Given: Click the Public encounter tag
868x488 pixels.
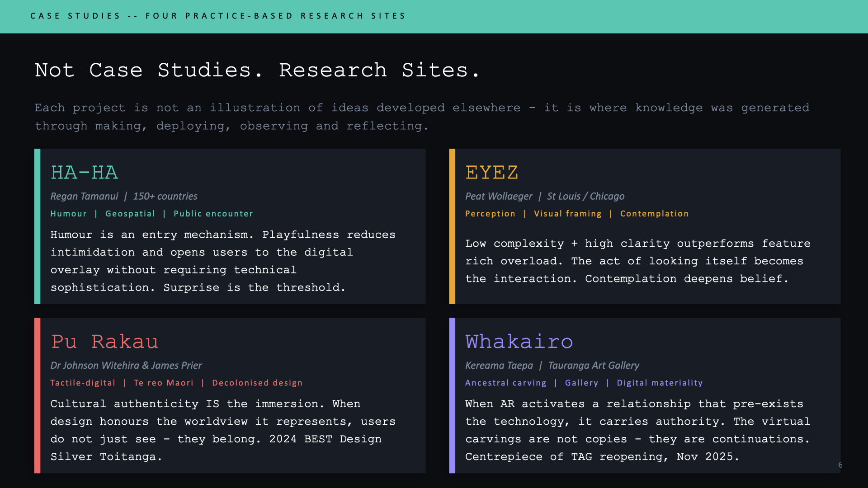Looking at the screenshot, I should (213, 214).
